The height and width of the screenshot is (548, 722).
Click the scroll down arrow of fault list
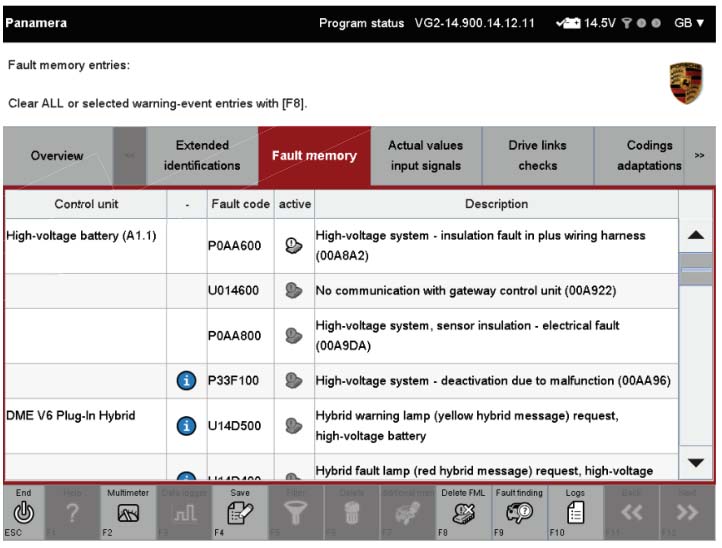pos(696,462)
